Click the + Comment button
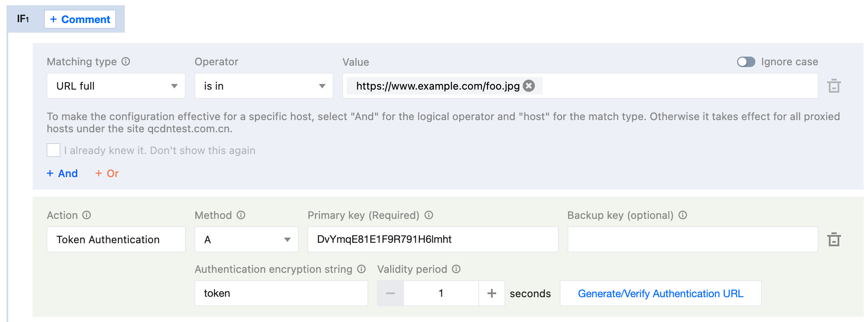868x322 pixels. click(x=80, y=19)
